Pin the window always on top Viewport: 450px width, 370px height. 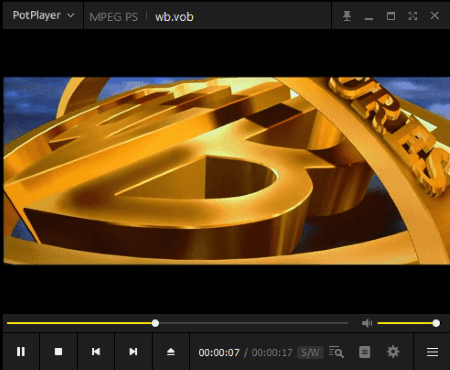click(x=347, y=16)
